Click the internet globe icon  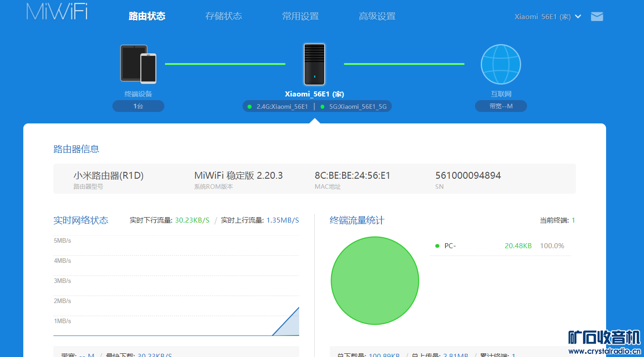(501, 64)
